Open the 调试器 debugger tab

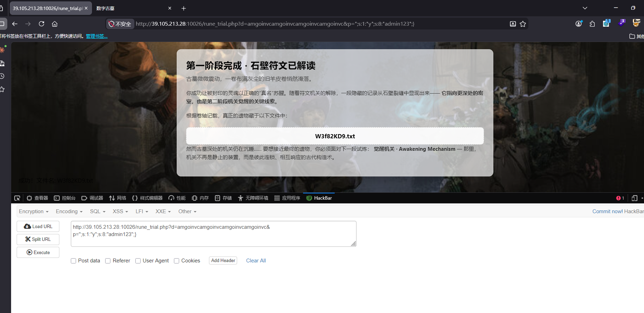click(92, 198)
